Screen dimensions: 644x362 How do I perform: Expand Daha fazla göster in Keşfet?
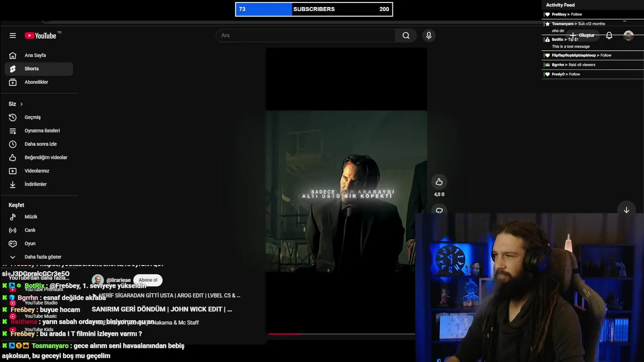[x=39, y=257]
